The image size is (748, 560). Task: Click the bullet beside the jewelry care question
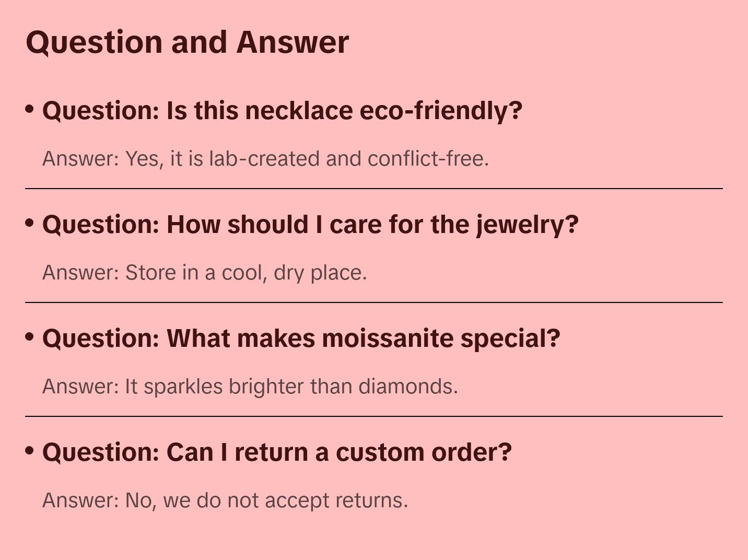[x=30, y=223]
